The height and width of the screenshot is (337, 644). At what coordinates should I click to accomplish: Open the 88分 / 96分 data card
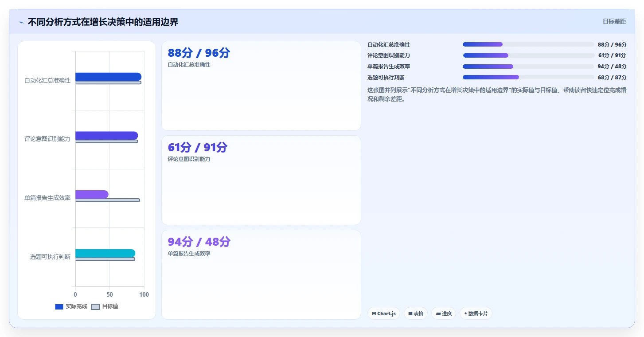point(261,86)
